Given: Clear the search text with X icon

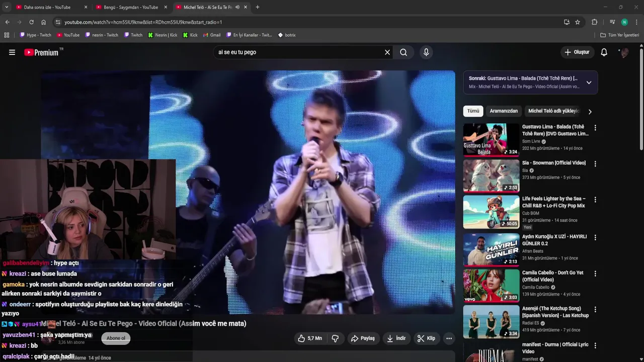Looking at the screenshot, I should pyautogui.click(x=387, y=52).
